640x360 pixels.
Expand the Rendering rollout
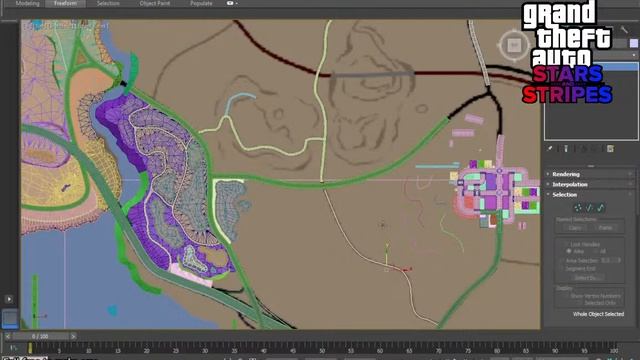coord(566,174)
